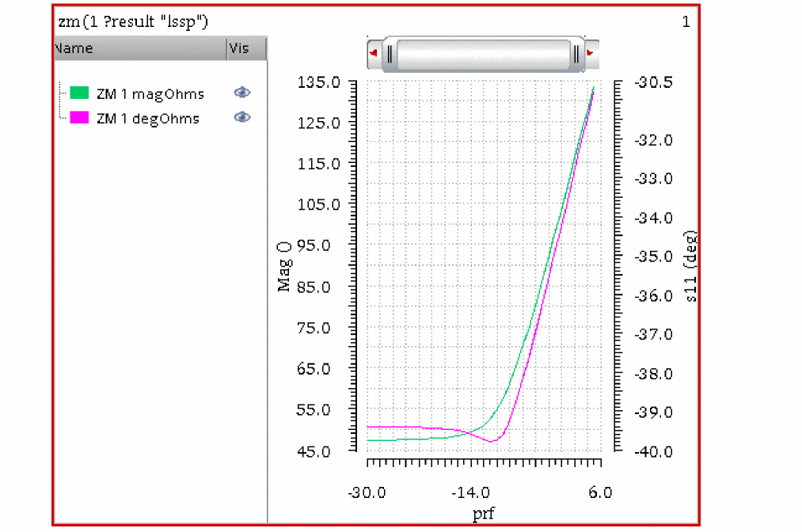The width and height of the screenshot is (802, 532).
Task: Select the ZM 1 magOhms tree entry
Action: pyautogui.click(x=150, y=94)
